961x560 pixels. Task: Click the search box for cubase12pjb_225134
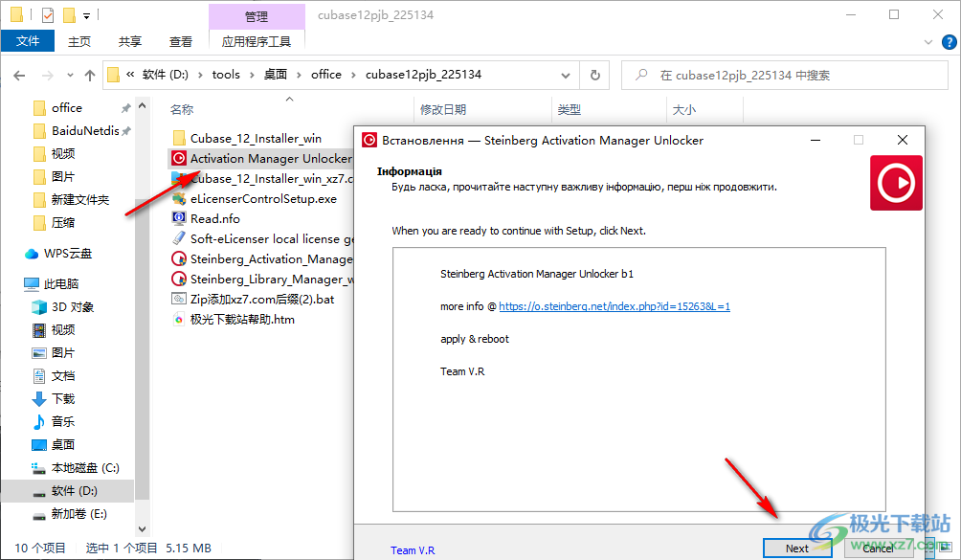click(785, 76)
